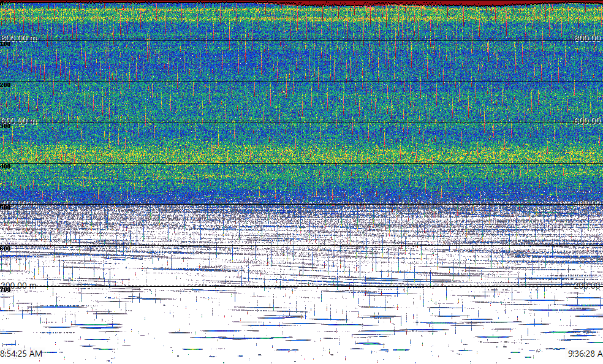603x364 pixels.
Task: Pick the 200.00 m label on left edge
Action: (18, 285)
